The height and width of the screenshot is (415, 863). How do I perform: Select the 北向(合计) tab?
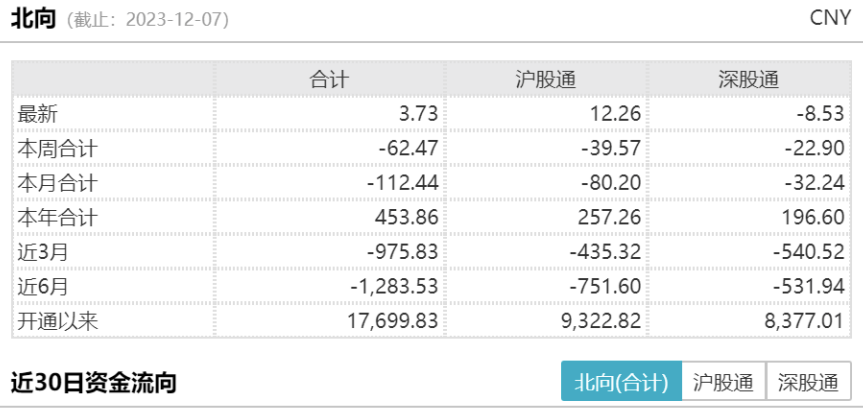621,381
